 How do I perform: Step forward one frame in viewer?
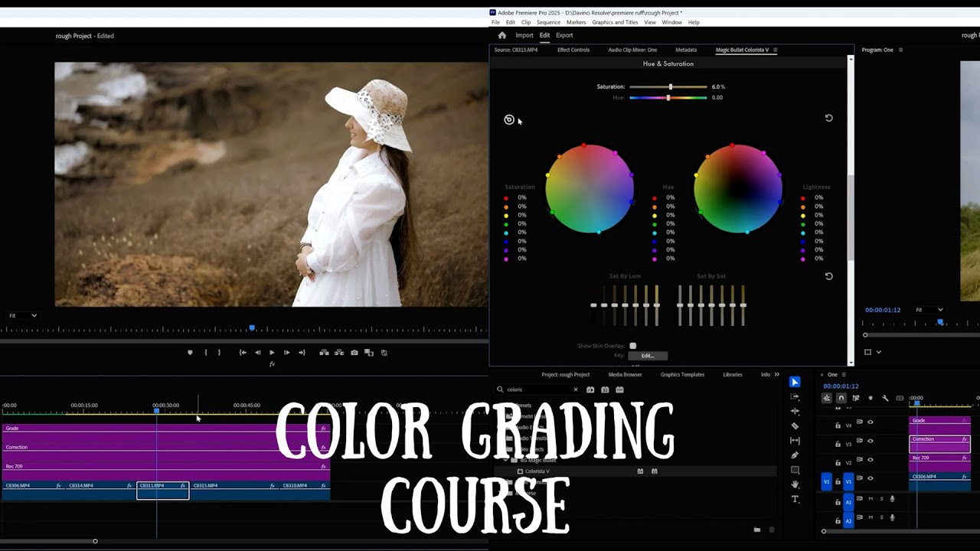[x=286, y=353]
